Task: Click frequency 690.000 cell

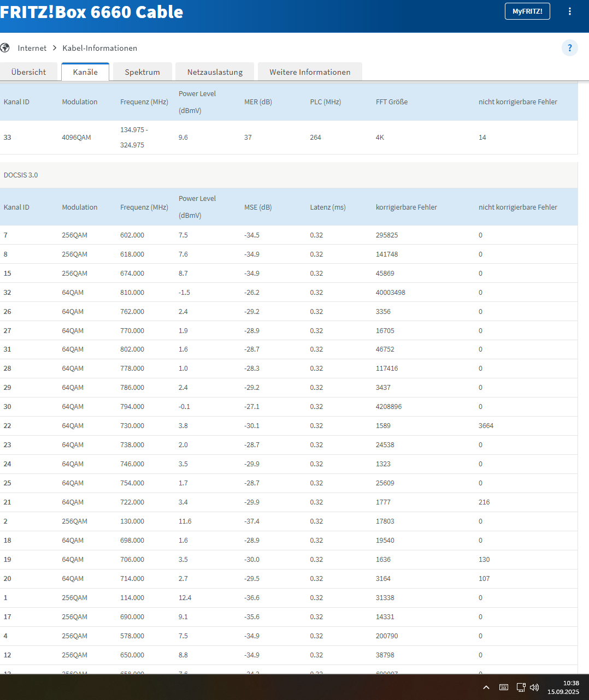Action: [132, 617]
